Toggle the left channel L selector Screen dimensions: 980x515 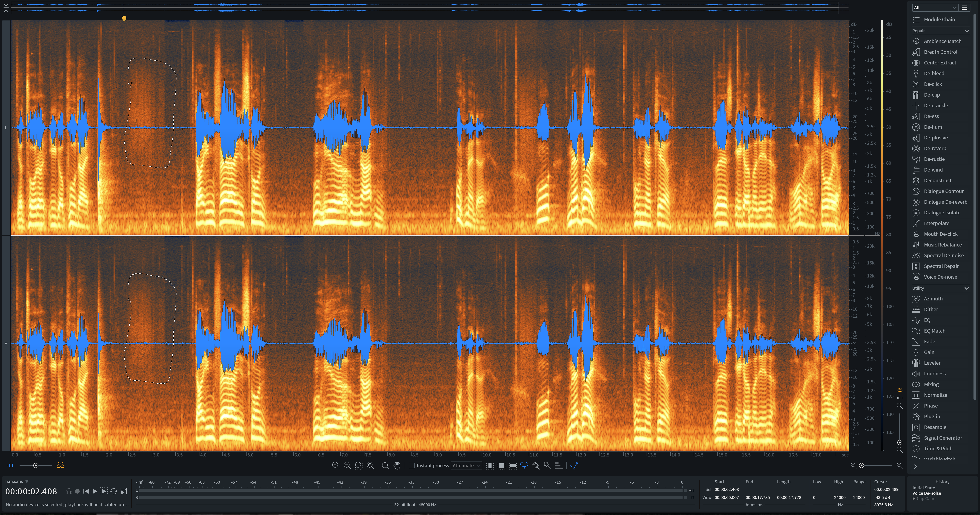point(6,128)
